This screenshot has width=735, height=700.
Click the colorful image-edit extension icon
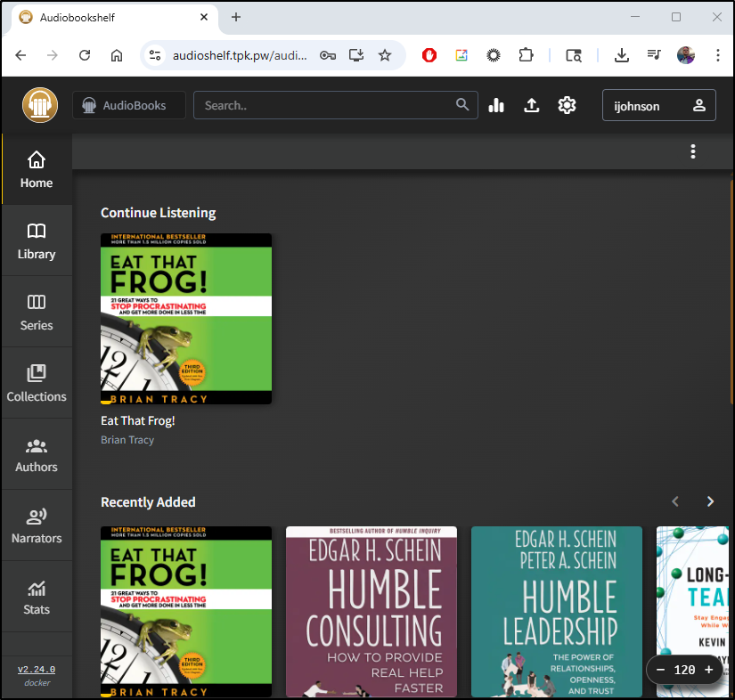(x=461, y=55)
